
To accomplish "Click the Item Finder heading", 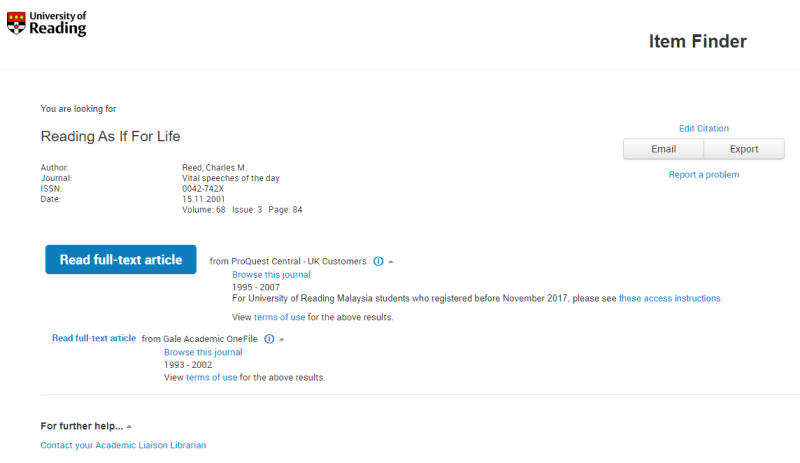I will tap(697, 41).
